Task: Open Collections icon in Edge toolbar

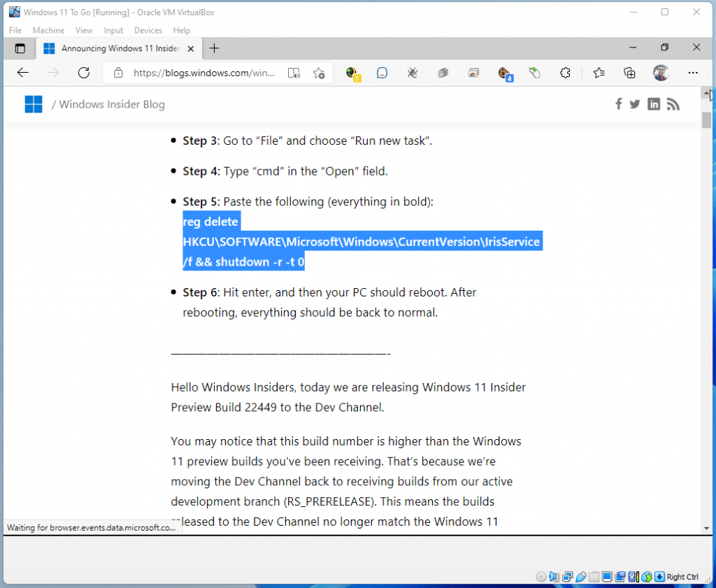Action: point(629,73)
